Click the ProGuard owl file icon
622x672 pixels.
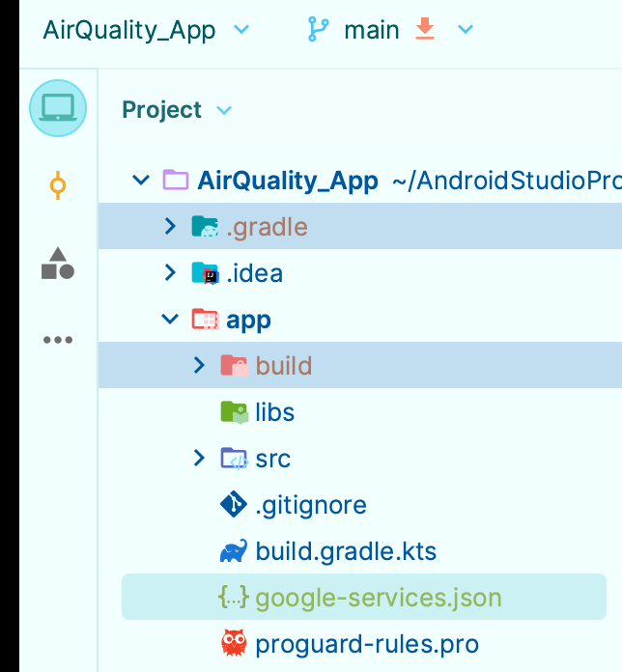pos(234,643)
